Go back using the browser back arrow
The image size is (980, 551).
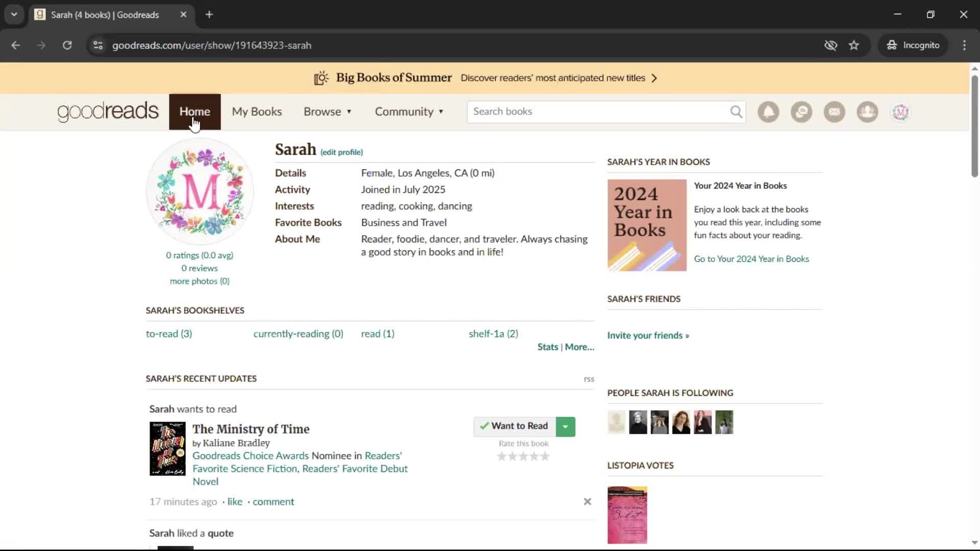point(16,45)
